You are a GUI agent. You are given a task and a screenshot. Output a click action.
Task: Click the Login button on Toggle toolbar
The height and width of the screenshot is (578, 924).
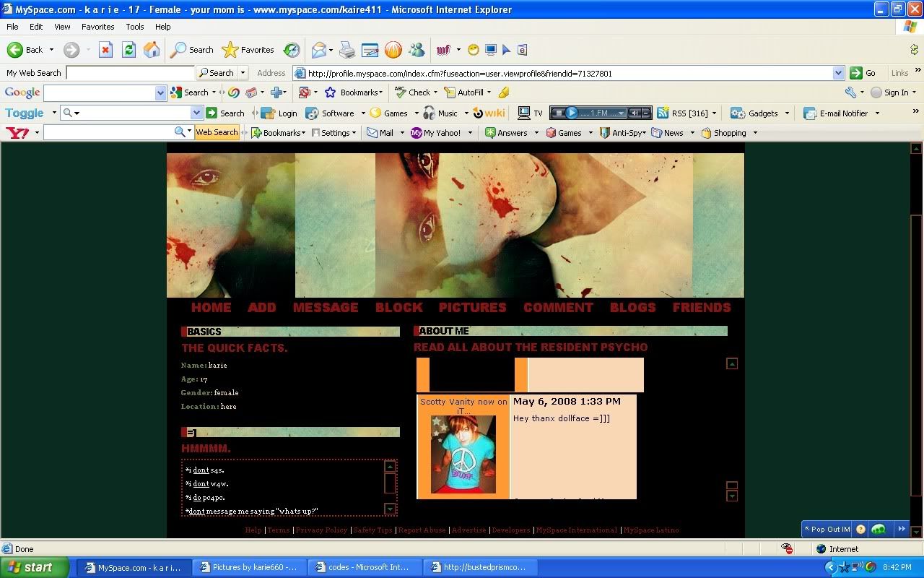[x=279, y=113]
